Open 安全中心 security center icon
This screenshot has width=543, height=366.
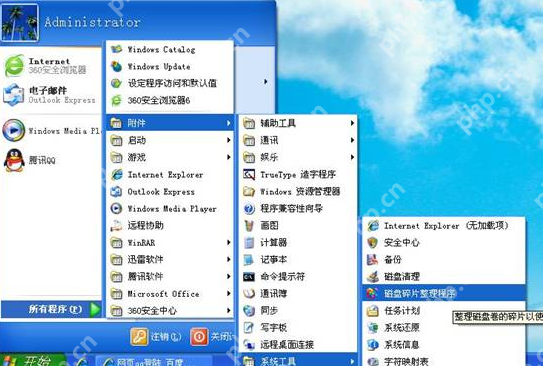click(x=373, y=242)
